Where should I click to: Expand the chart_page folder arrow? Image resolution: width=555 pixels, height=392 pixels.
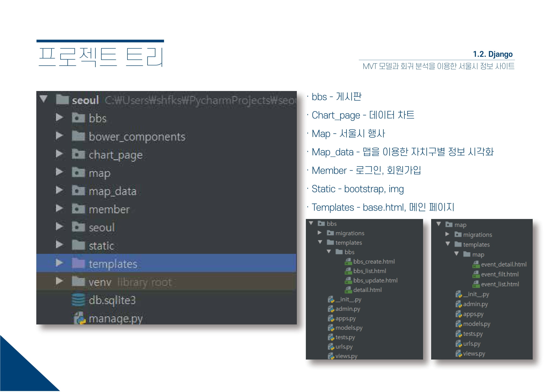(60, 154)
